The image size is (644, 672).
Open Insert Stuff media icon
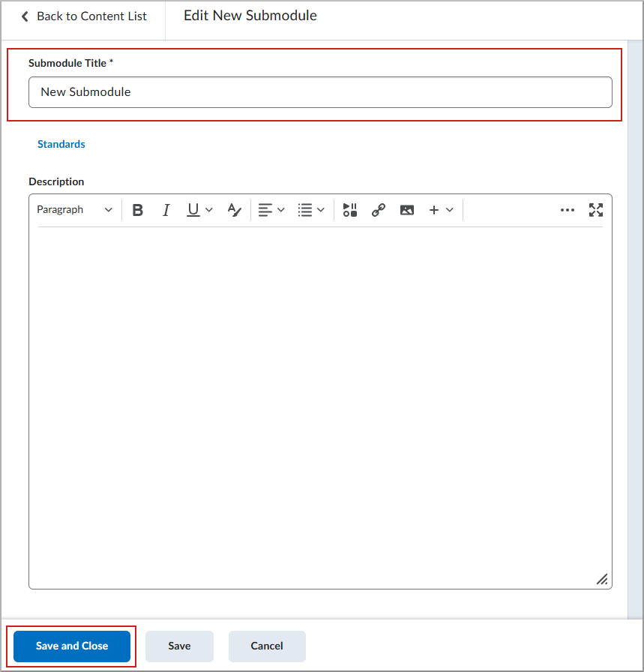click(350, 210)
